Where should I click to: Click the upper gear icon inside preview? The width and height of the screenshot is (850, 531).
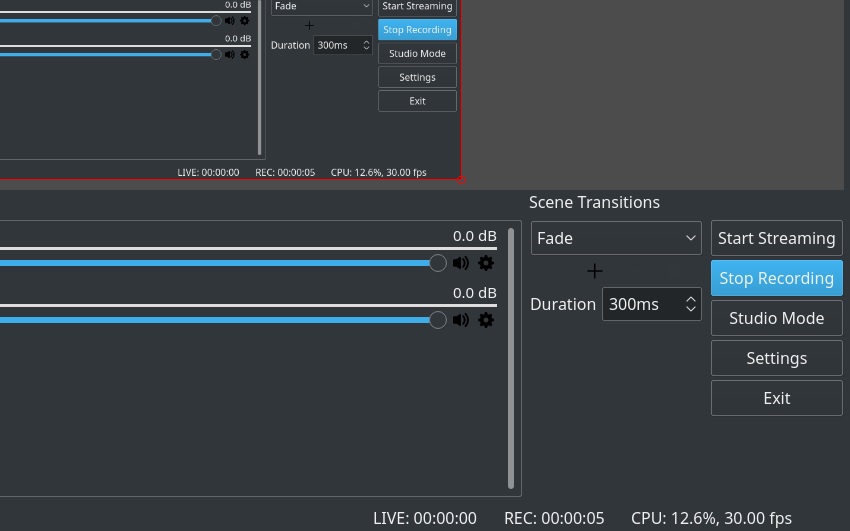click(244, 21)
